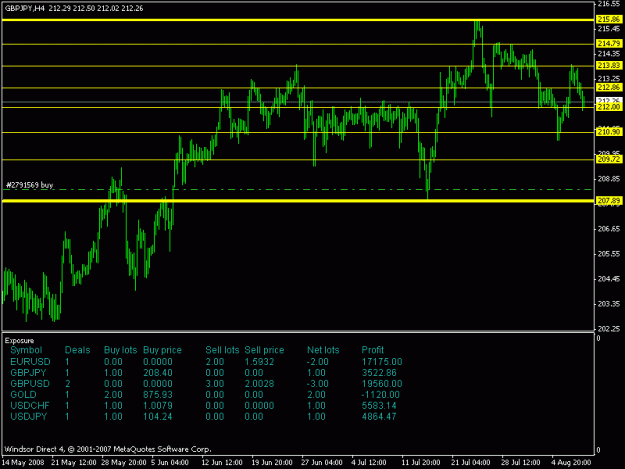Click GOLD profit value -1120.00

(x=380, y=395)
